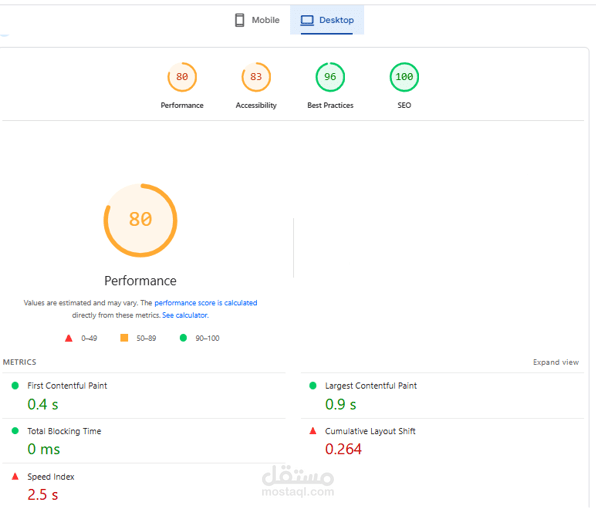Expand the Total Blocking Time metric
The width and height of the screenshot is (596, 508).
tap(144, 441)
